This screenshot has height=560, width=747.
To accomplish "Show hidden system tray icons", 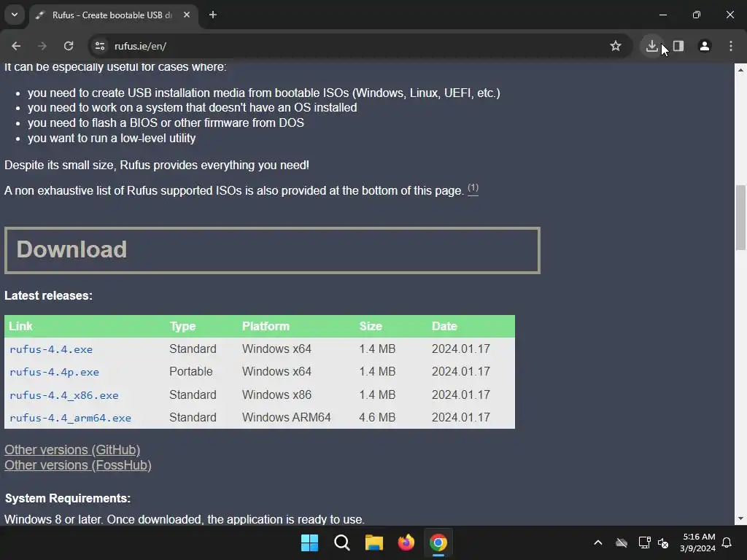I will coord(598,542).
